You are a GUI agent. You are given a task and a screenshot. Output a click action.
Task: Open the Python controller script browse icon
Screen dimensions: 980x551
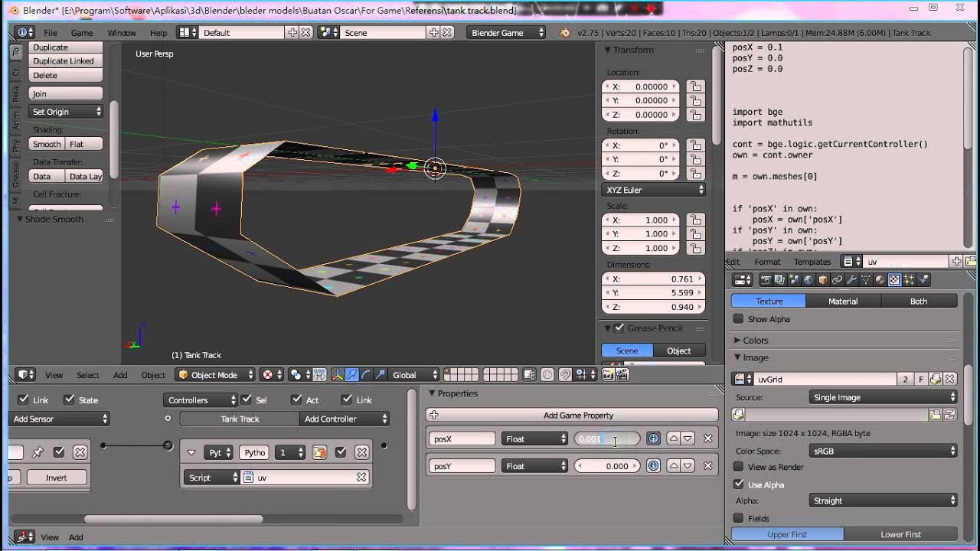(x=248, y=478)
